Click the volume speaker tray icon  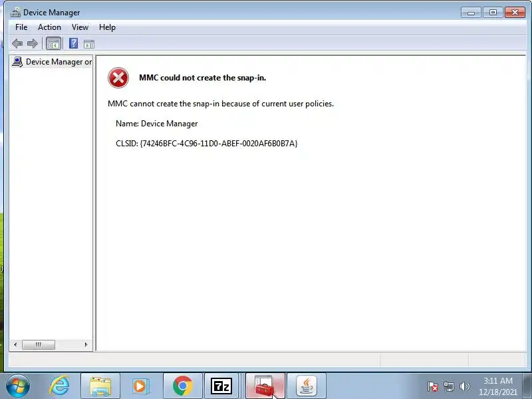[464, 386]
